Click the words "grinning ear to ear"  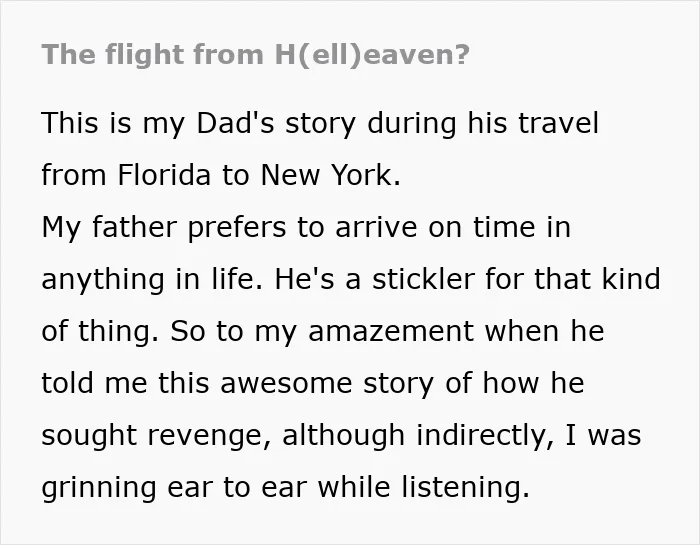[x=174, y=487]
